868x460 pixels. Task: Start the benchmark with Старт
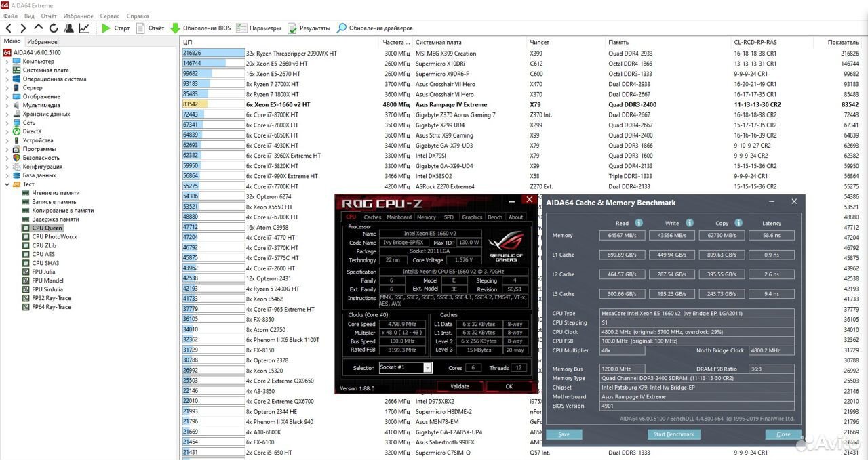116,28
